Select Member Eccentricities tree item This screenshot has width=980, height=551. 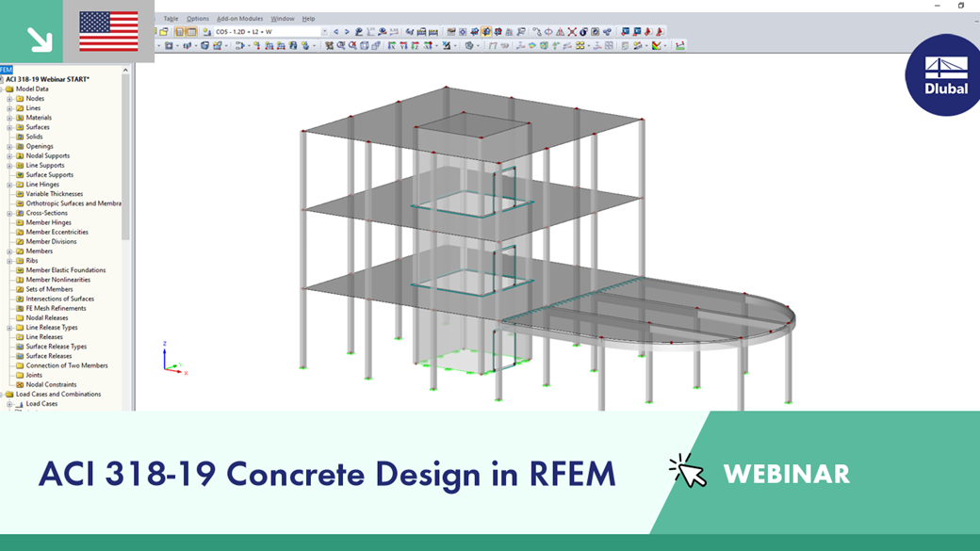coord(57,232)
